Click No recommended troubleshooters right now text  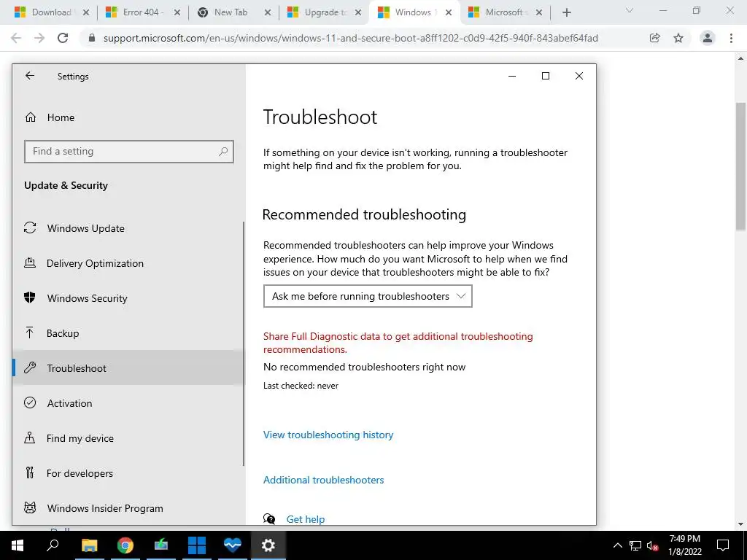point(365,367)
